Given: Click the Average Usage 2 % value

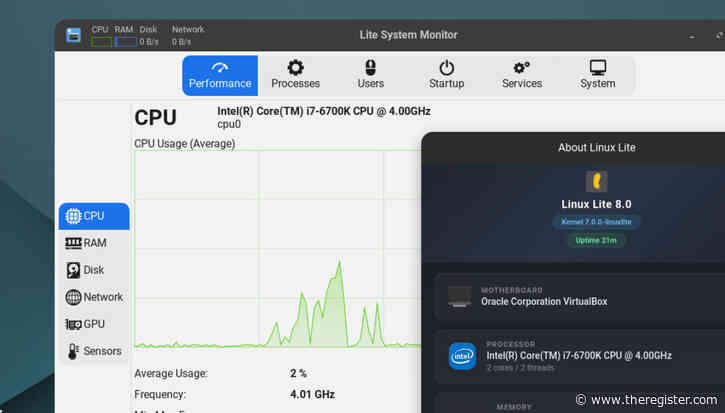Looking at the screenshot, I should click(x=298, y=373).
